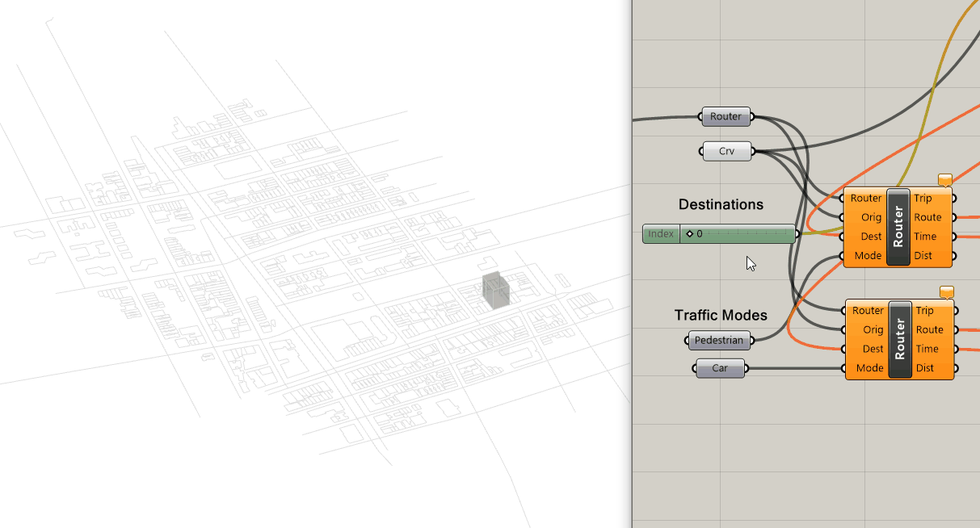Click the upper Router component's black name bar
The height and width of the screenshot is (528, 980).
tap(898, 227)
